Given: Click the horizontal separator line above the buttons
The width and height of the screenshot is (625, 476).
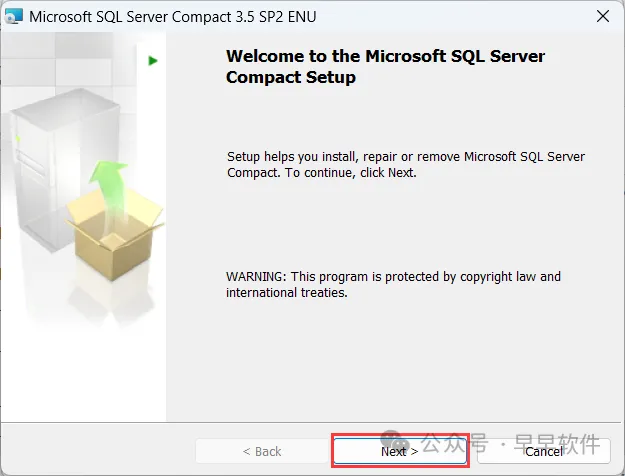Looking at the screenshot, I should [311, 422].
